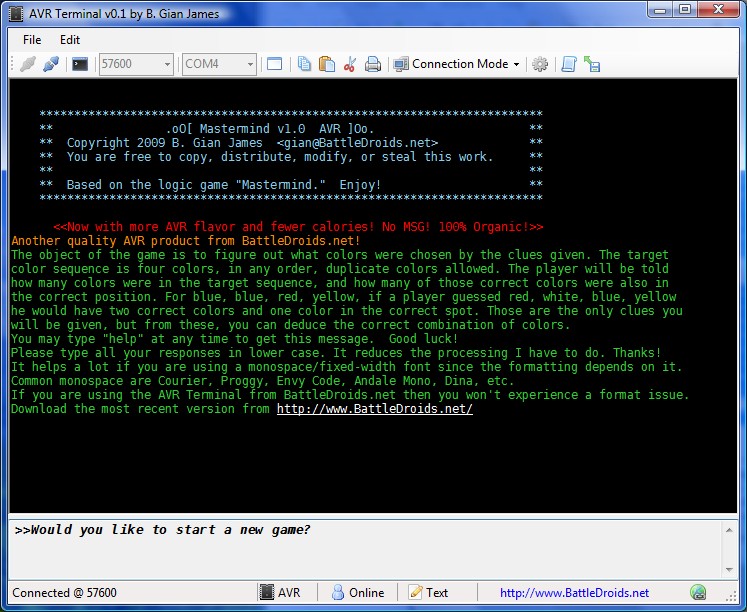Click the Copy icon
747x612 pixels.
pos(304,64)
